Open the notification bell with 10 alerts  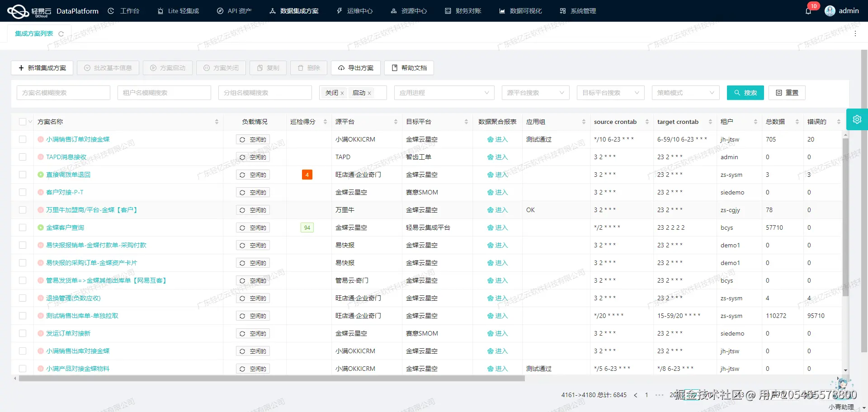coord(809,11)
